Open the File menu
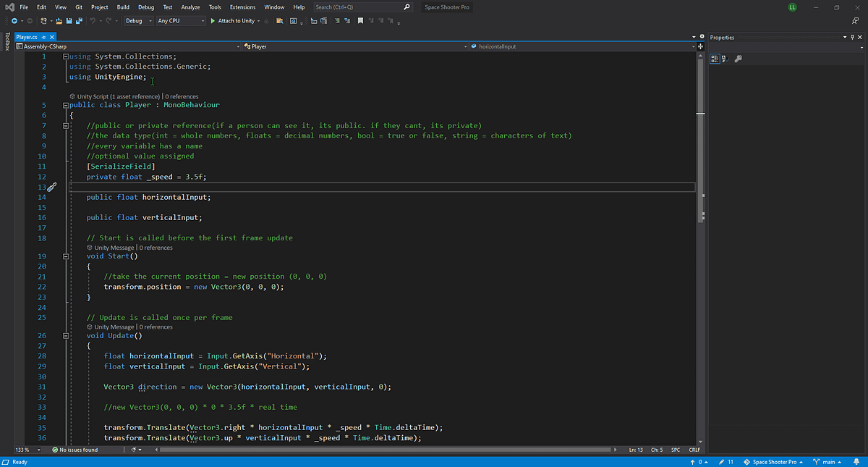Viewport: 868px width, 467px height. 24,7
